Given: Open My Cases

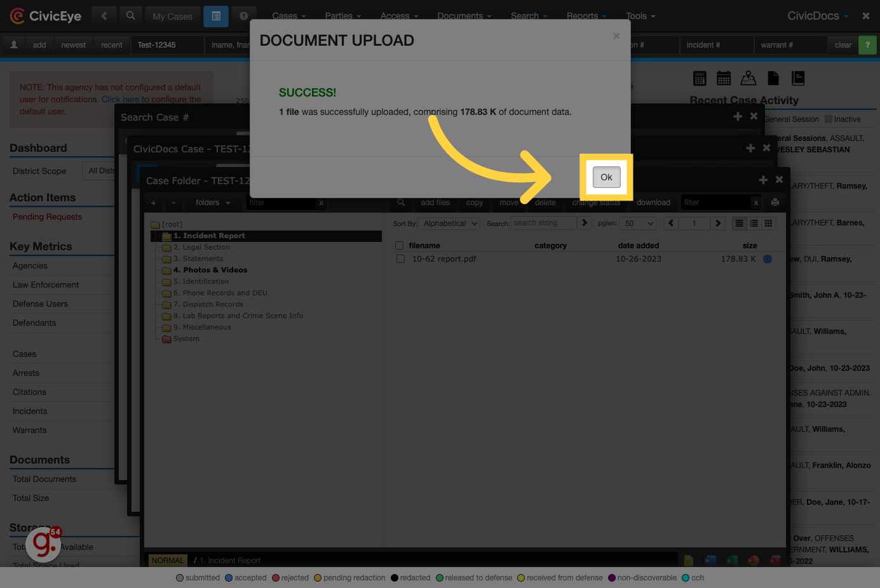Looking at the screenshot, I should pyautogui.click(x=172, y=17).
